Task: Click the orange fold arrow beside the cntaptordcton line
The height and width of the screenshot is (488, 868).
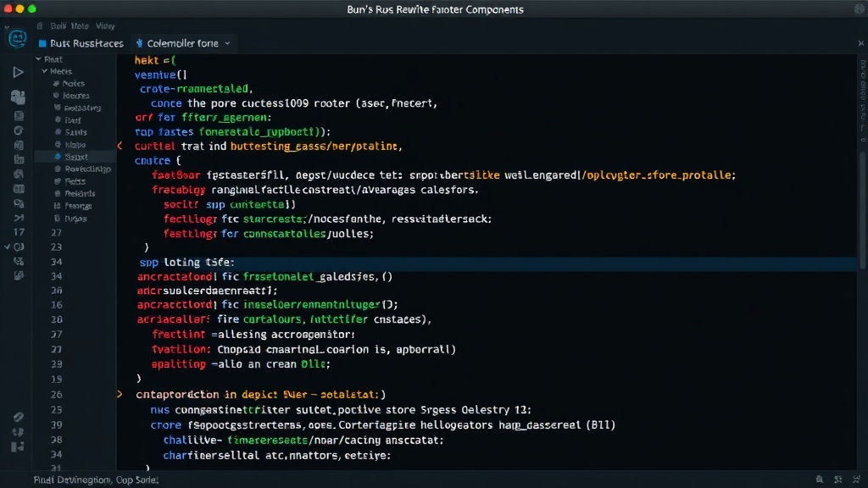Action: point(120,395)
